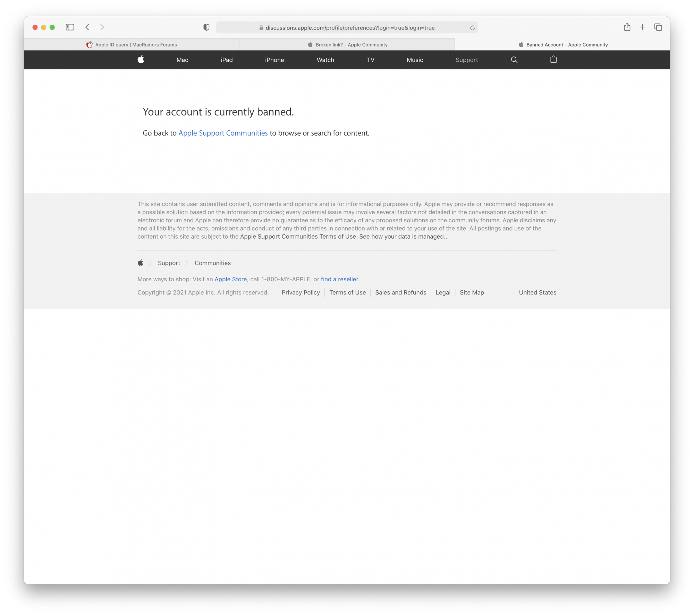Change region via United States link
The height and width of the screenshot is (616, 694).
(538, 292)
